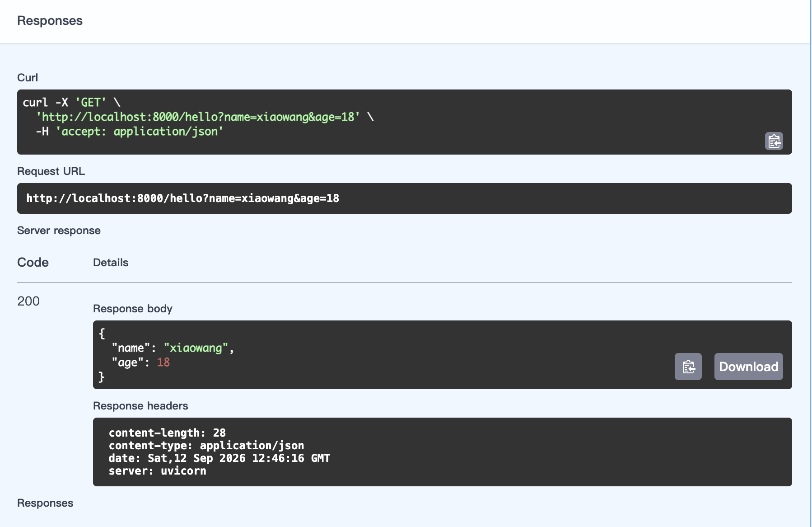Click the 'accept: application/json' header line

pos(140,132)
